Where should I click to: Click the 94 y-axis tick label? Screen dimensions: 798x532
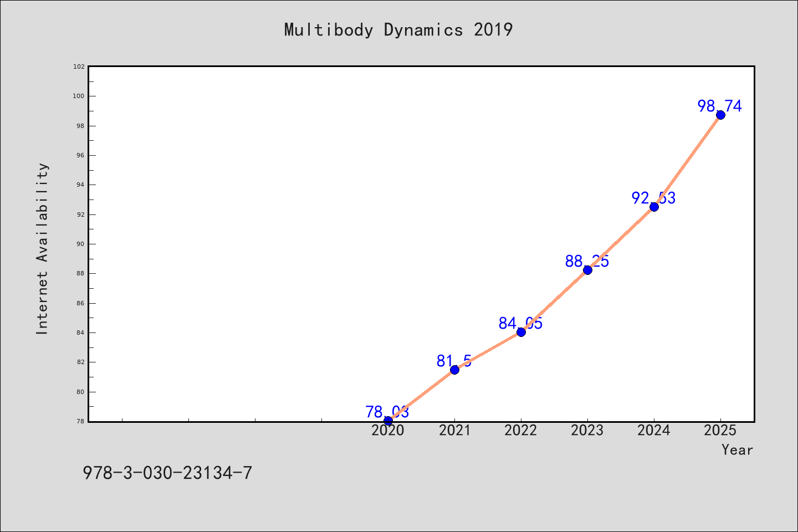coord(81,185)
